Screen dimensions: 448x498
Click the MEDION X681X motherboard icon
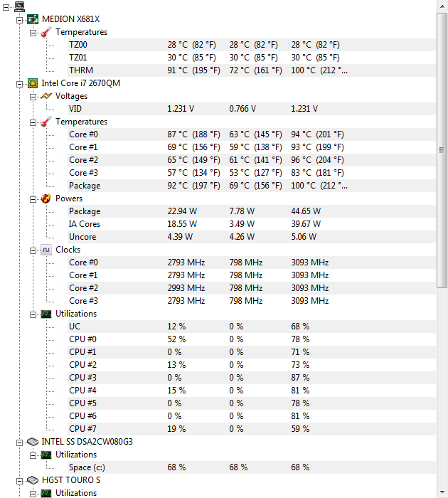[33, 19]
